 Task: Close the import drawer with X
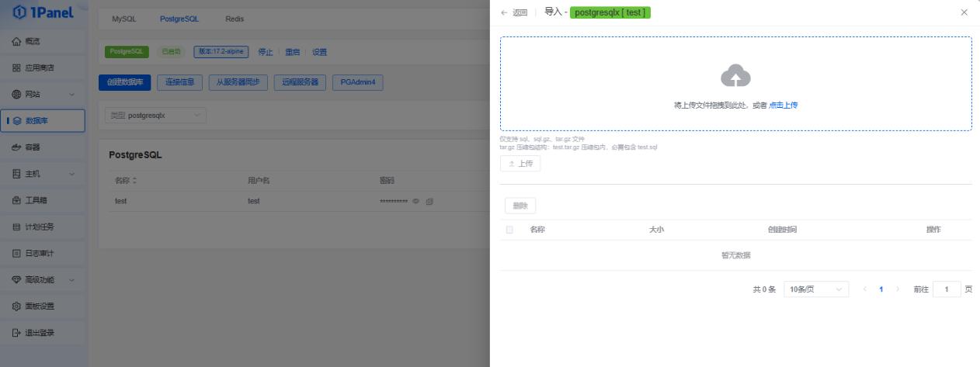tap(964, 12)
